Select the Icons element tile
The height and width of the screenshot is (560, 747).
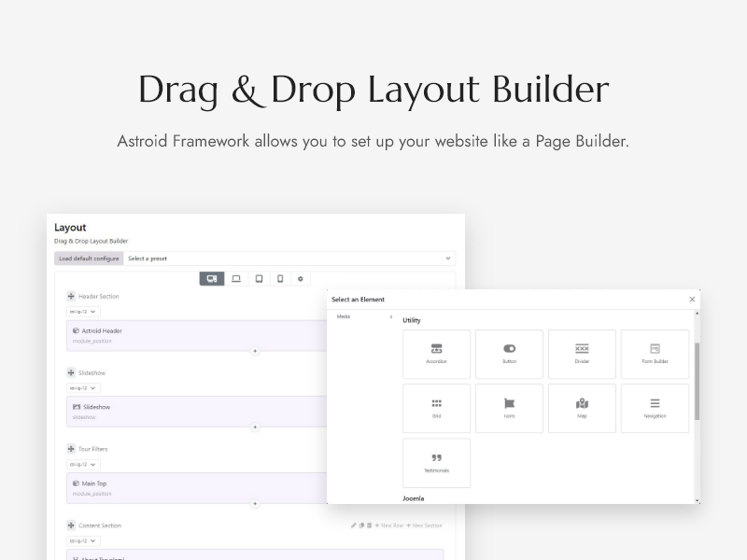click(509, 408)
